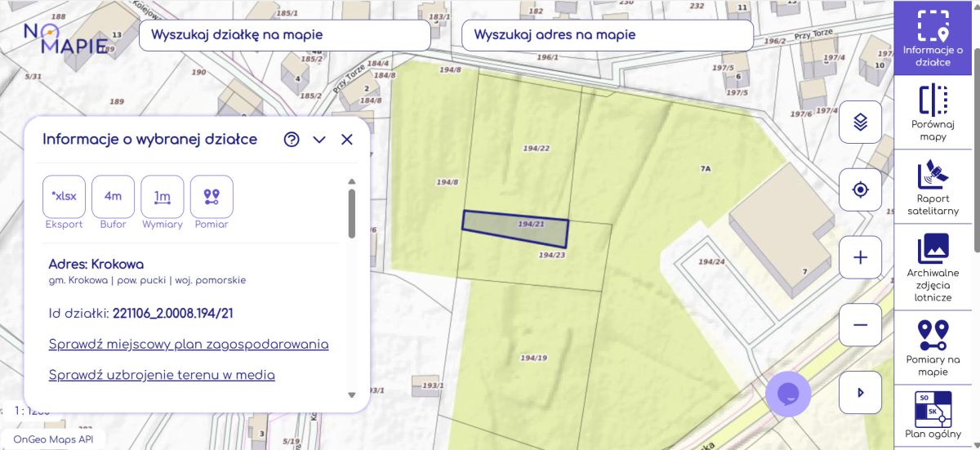Viewport: 980px width, 450px height.
Task: Open Plan ogólny tool
Action: pyautogui.click(x=932, y=417)
